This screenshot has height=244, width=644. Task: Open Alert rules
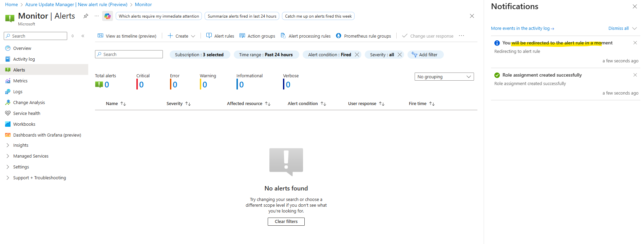[x=220, y=36]
